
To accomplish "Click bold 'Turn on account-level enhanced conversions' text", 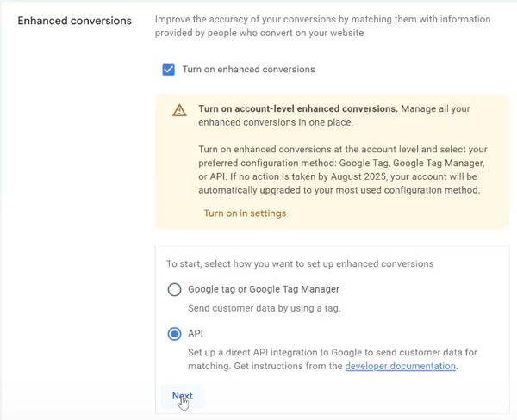I will point(298,109).
